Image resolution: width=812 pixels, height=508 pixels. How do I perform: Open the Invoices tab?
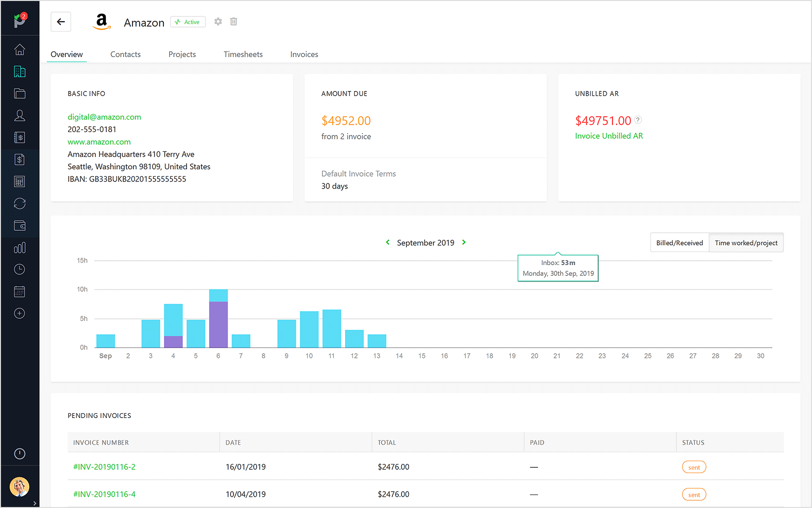click(304, 54)
